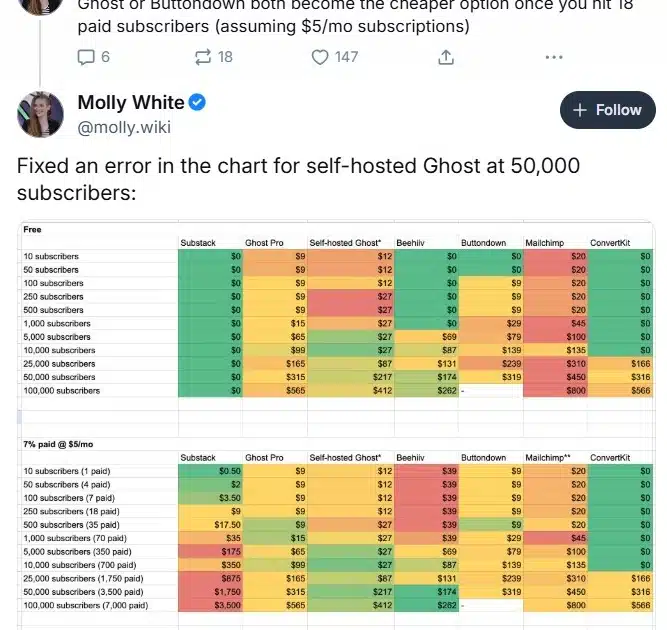
Task: Click the top reply's partial avatar
Action: [x=40, y=7]
